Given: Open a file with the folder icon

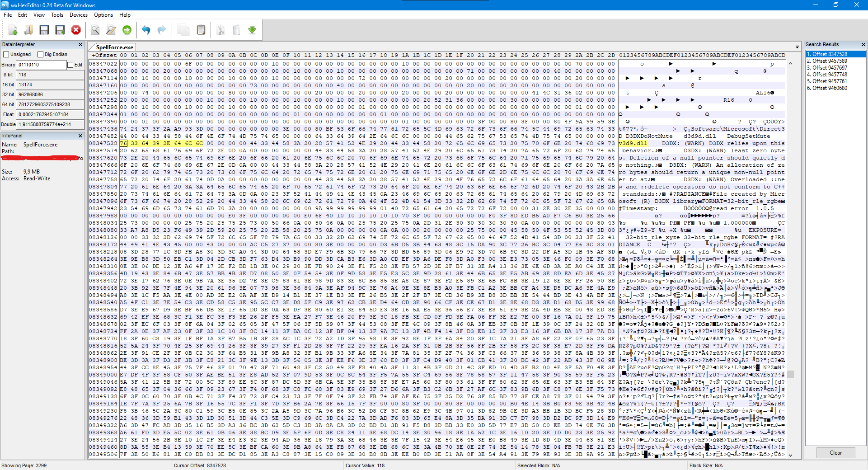Looking at the screenshot, I should [28, 30].
